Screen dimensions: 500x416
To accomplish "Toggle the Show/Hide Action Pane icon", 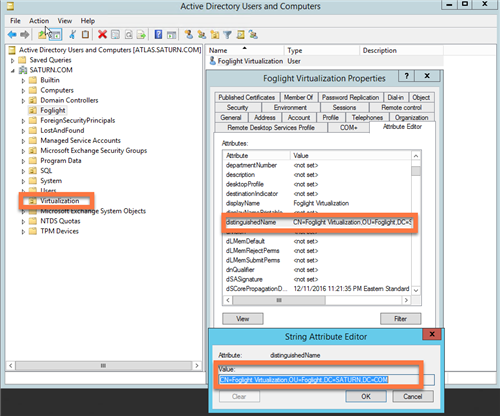I will 171,34.
